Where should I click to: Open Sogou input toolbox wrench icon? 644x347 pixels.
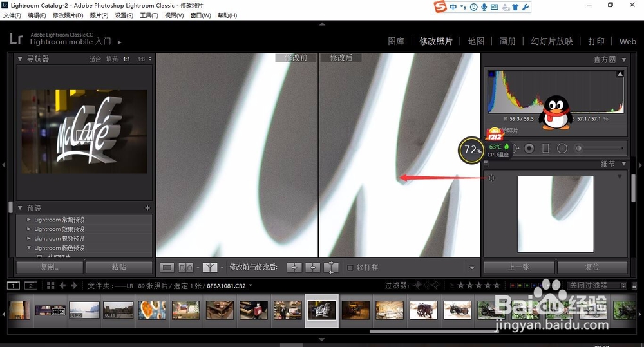point(526,7)
